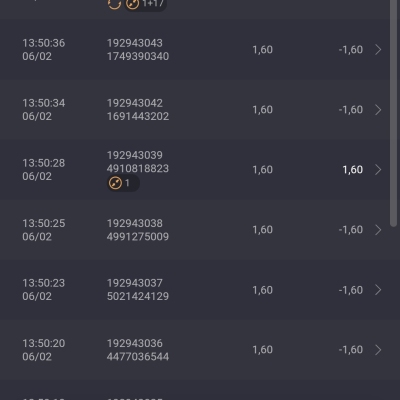
Task: Click the 1,60 stake at 13:50:34
Action: [263, 110]
